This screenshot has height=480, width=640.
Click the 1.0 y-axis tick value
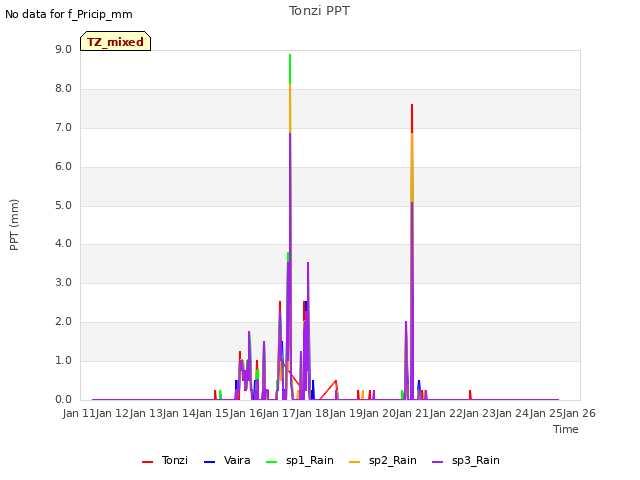pos(63,360)
